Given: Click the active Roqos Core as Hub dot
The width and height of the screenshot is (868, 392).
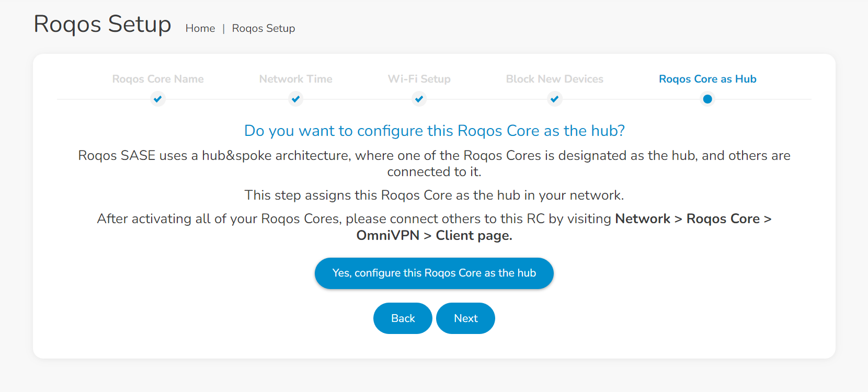Looking at the screenshot, I should pyautogui.click(x=707, y=99).
